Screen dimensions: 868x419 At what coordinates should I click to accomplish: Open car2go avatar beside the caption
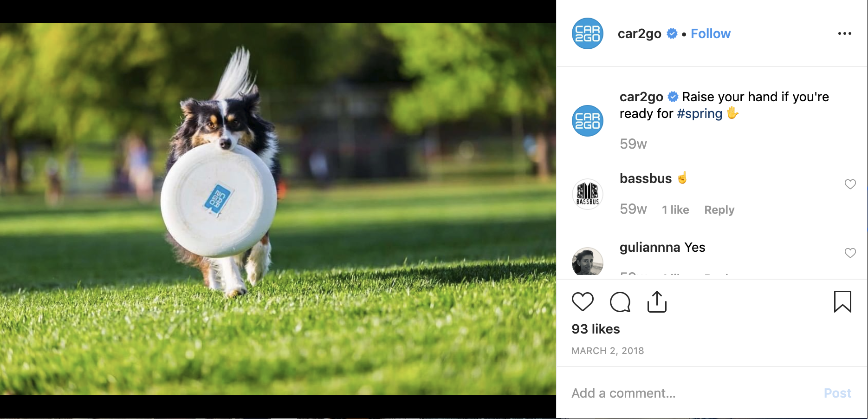click(x=588, y=121)
